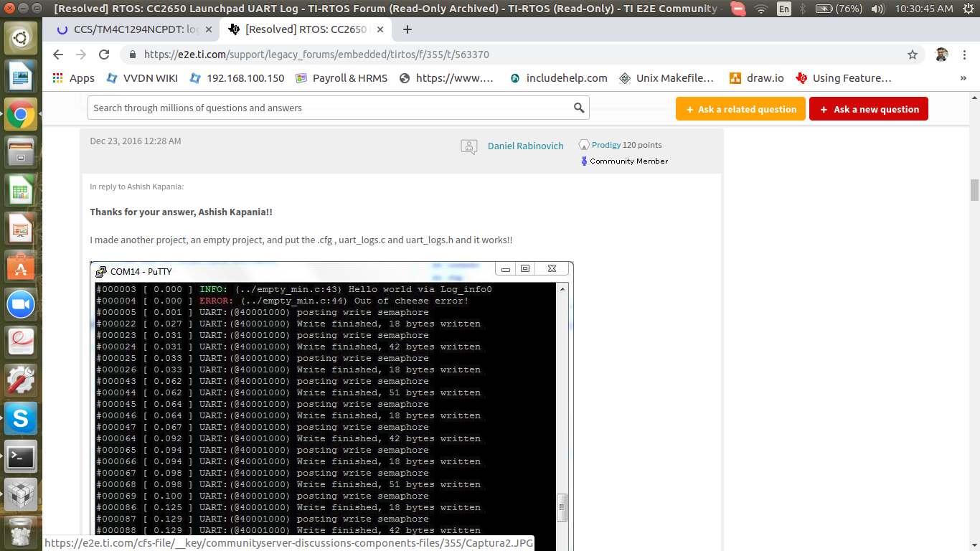
Task: Click the 'Thanks for your answer, Ashish Kapania!!' line
Action: 181,212
